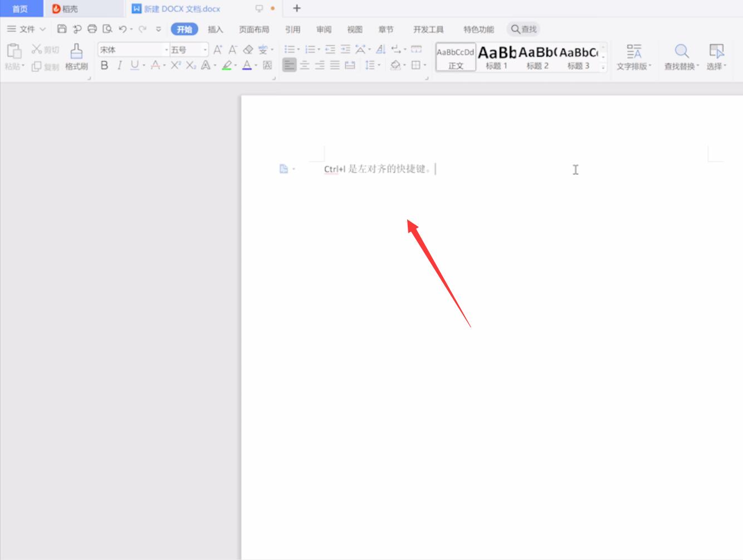Open the Page Layout (页面布局) tab
743x560 pixels.
(x=254, y=30)
